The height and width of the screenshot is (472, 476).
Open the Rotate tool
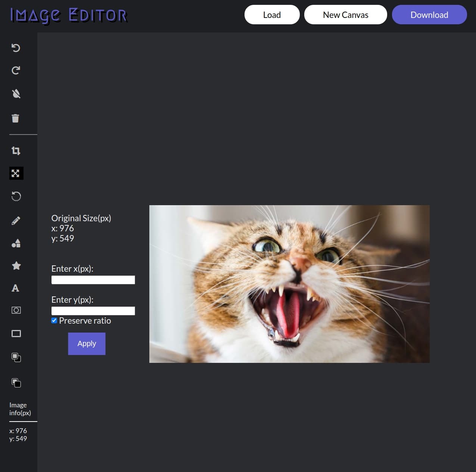16,196
